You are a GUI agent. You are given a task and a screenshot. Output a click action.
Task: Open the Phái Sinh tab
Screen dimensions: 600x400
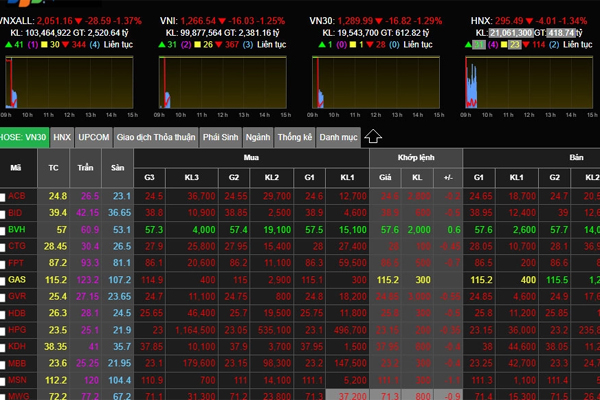coord(220,136)
